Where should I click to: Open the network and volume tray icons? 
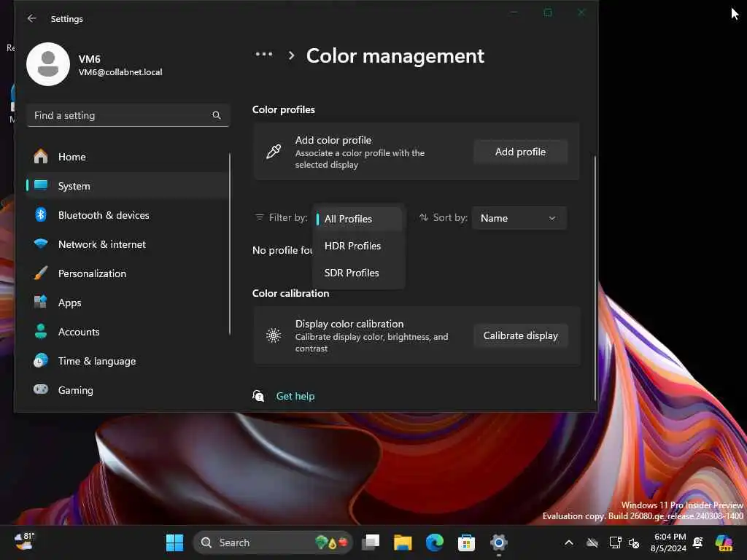tap(624, 542)
